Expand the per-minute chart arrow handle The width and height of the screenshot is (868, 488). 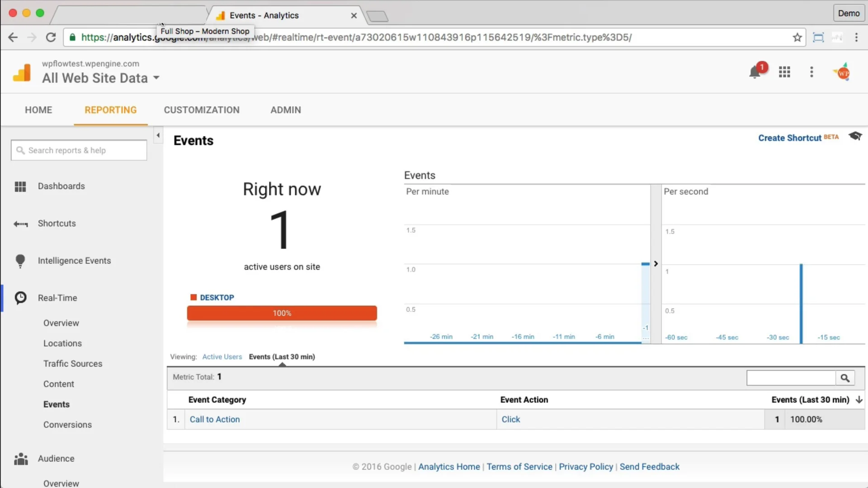656,264
